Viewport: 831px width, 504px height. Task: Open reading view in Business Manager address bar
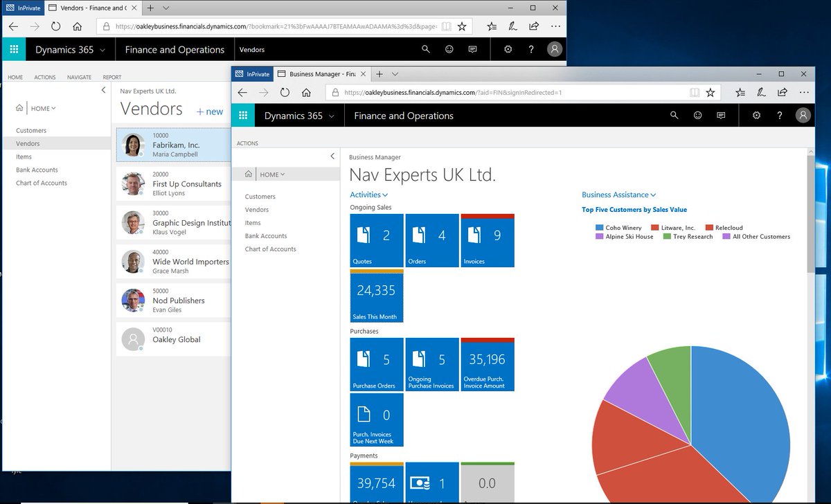click(695, 92)
